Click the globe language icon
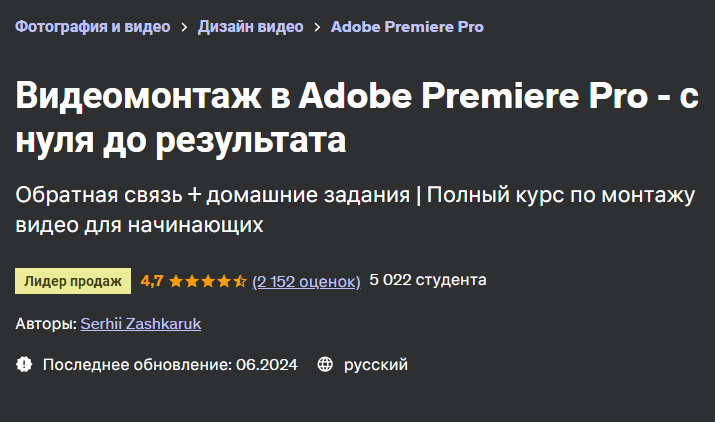 324,365
